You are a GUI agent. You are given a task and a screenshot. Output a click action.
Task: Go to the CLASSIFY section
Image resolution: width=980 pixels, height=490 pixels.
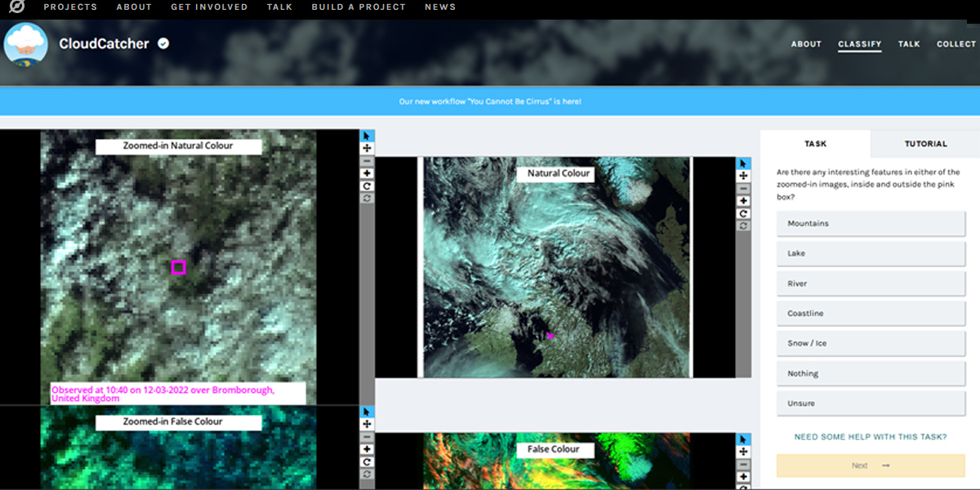click(x=860, y=44)
